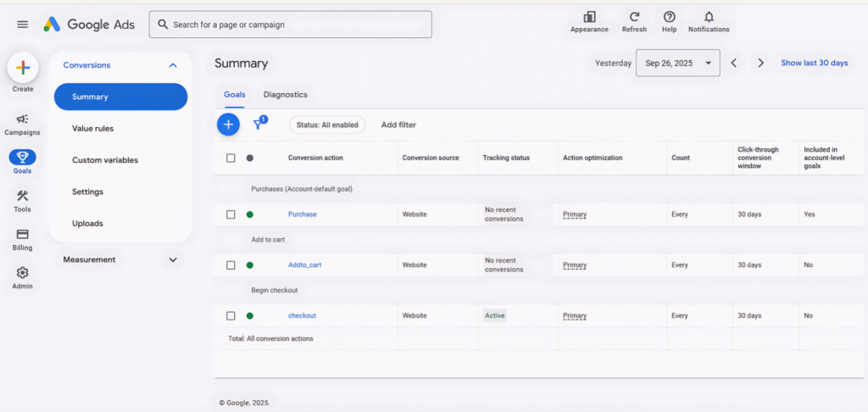Click the filter funnel icon
The image size is (868, 412).
[x=259, y=125]
